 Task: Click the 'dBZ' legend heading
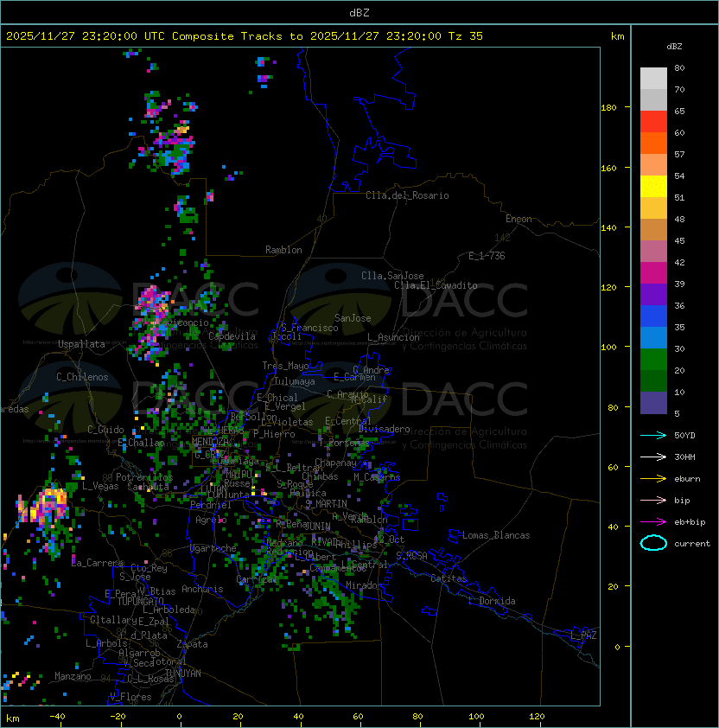[x=674, y=47]
